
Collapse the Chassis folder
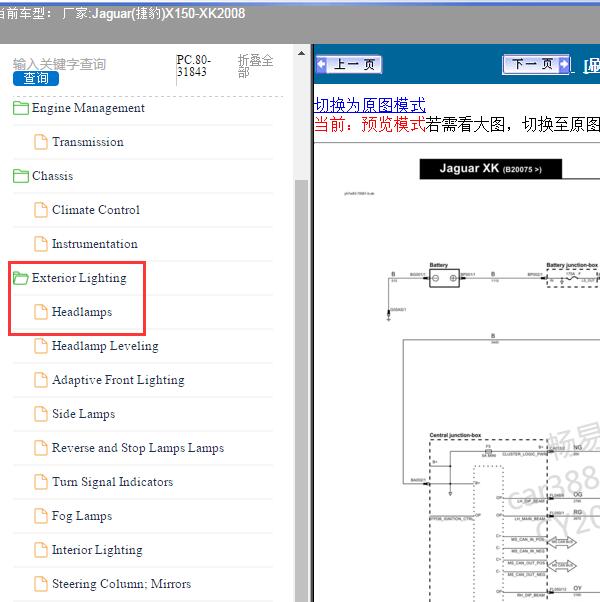[52, 176]
